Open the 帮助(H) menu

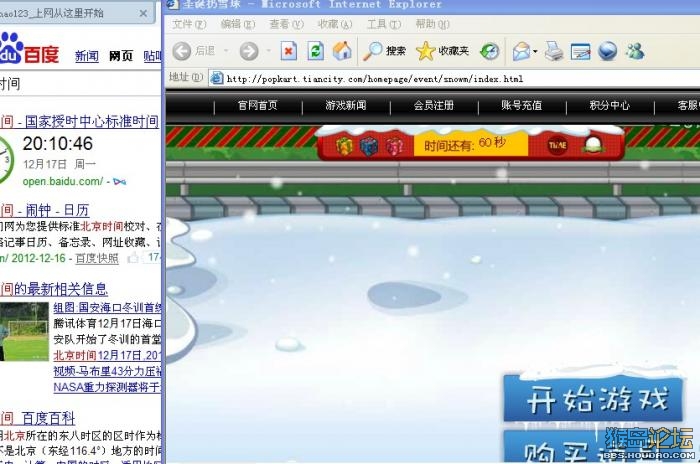pyautogui.click(x=433, y=24)
